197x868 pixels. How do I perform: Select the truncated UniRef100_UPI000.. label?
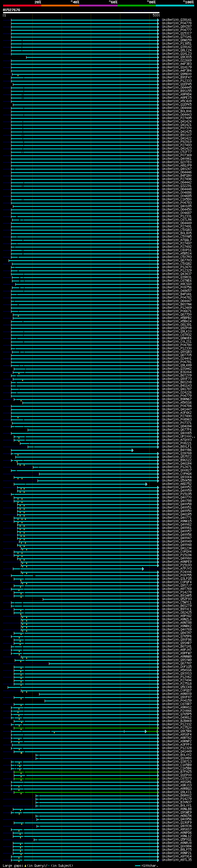(x=179, y=436)
